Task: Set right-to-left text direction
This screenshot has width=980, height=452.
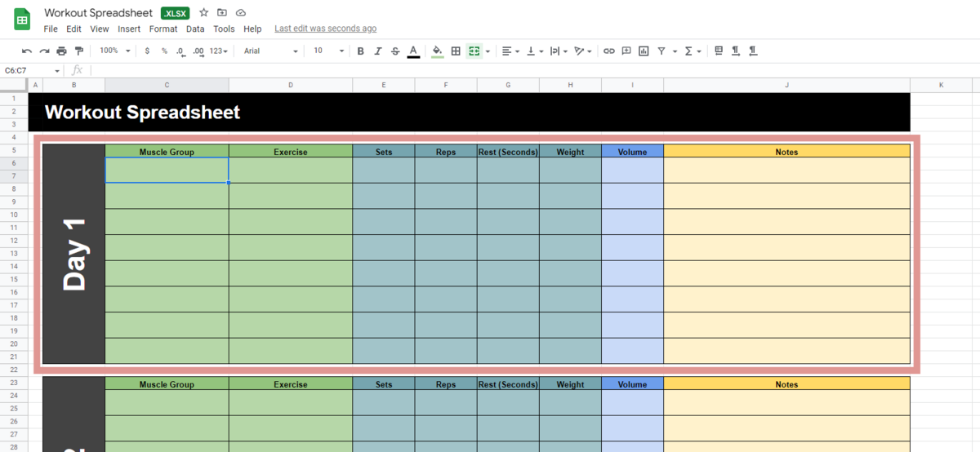Action: click(753, 51)
